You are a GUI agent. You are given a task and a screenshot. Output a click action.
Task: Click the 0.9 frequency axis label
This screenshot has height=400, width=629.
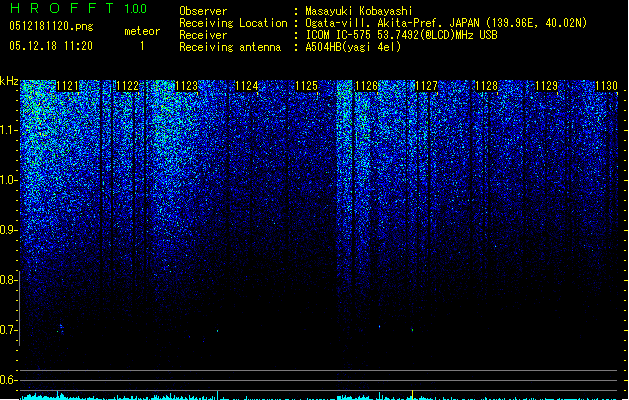tap(8, 230)
